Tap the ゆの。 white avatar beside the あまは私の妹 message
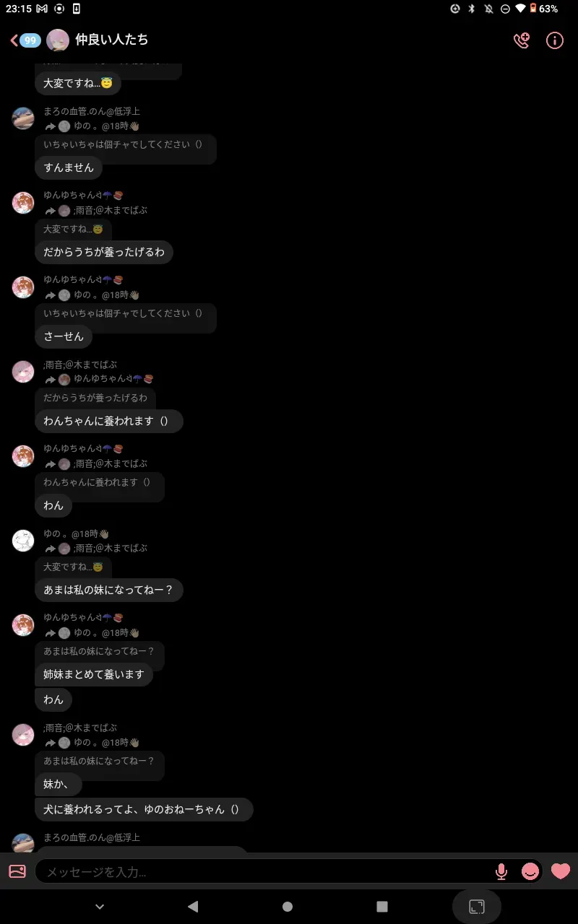This screenshot has height=924, width=578. point(23,541)
